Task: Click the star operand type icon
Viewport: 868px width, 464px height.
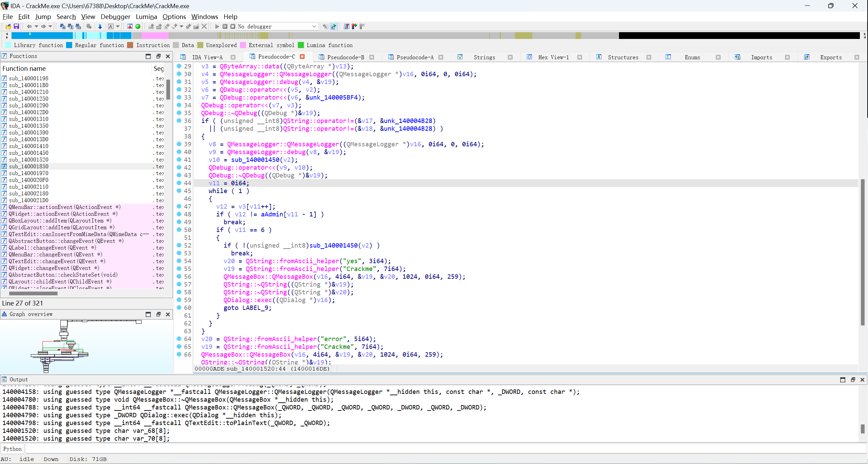Action: tap(188, 26)
